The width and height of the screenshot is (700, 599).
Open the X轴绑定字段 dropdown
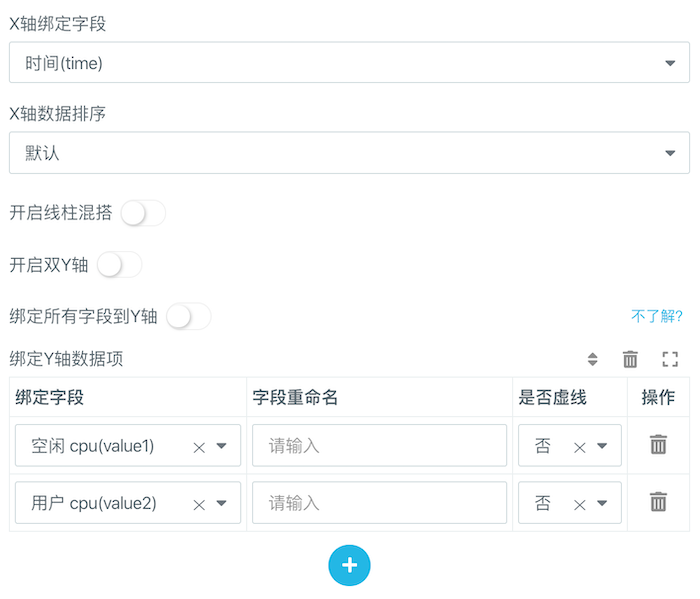click(349, 63)
